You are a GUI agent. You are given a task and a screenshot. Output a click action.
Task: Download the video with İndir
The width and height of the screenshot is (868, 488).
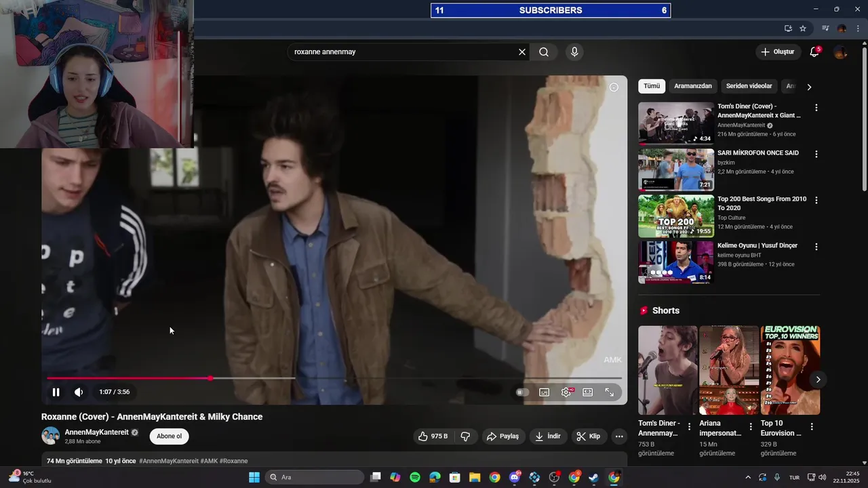[548, 436]
